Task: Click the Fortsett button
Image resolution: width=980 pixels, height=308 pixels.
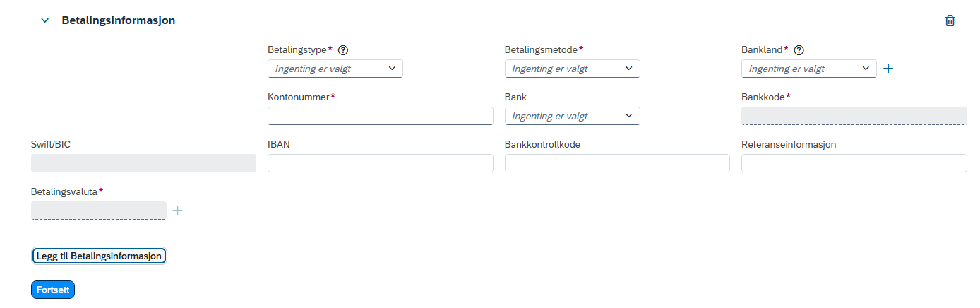Action: coord(53,290)
